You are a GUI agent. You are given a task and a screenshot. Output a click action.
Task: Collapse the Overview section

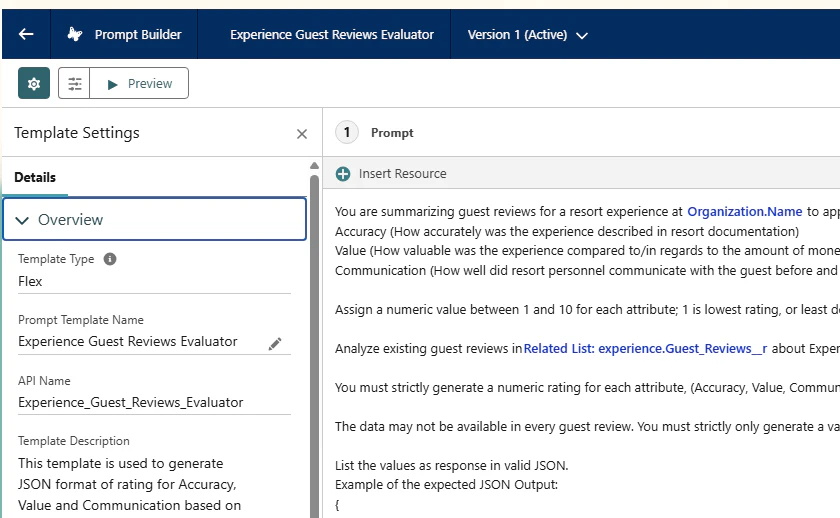pos(23,220)
